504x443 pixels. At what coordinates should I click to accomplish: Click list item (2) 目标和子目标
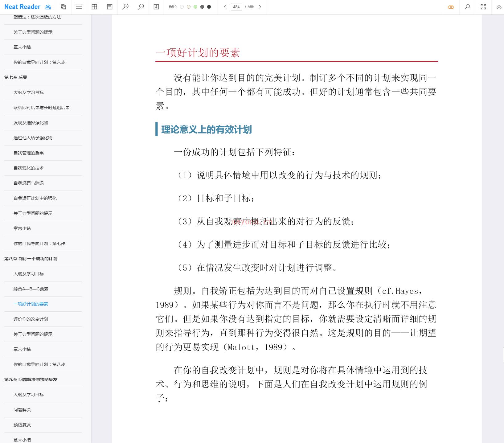click(x=215, y=198)
